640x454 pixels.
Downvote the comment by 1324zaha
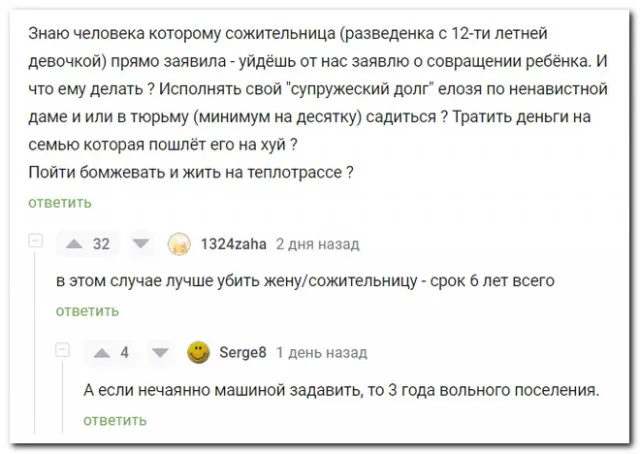click(140, 243)
